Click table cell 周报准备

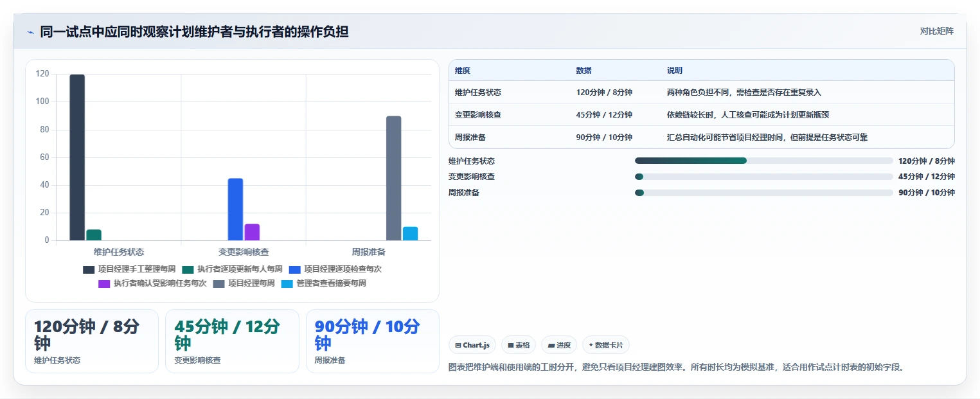click(x=470, y=137)
